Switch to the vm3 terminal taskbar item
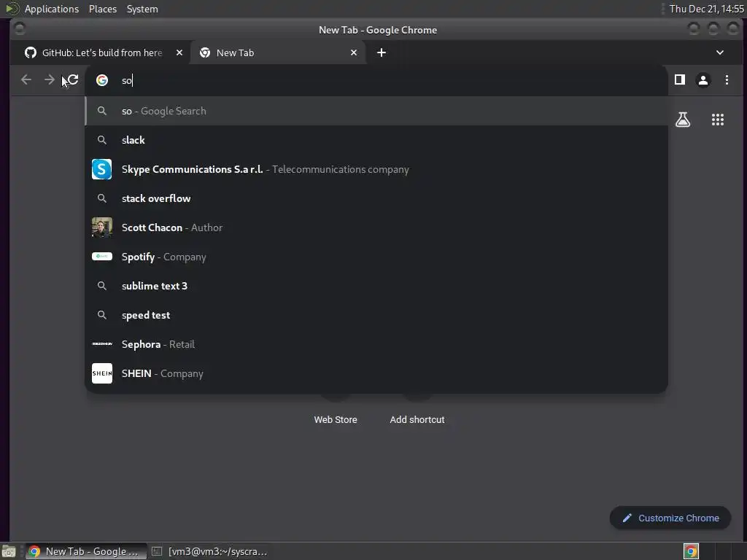 click(x=209, y=551)
